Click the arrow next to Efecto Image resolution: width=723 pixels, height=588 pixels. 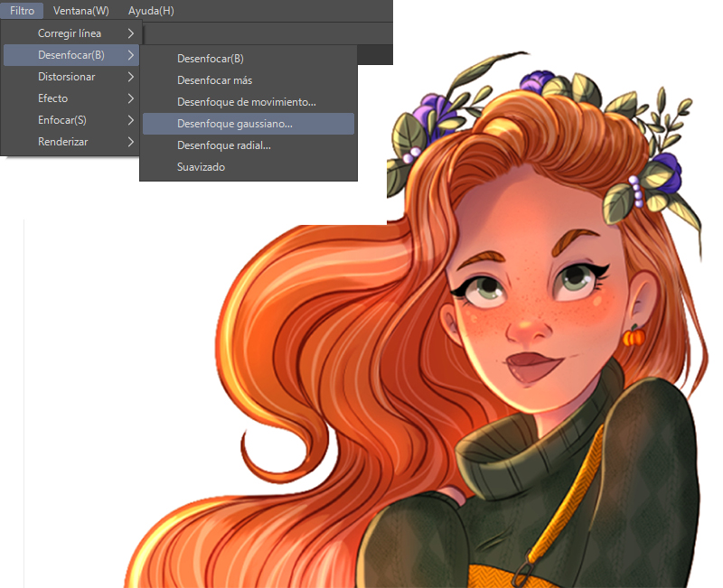(131, 98)
